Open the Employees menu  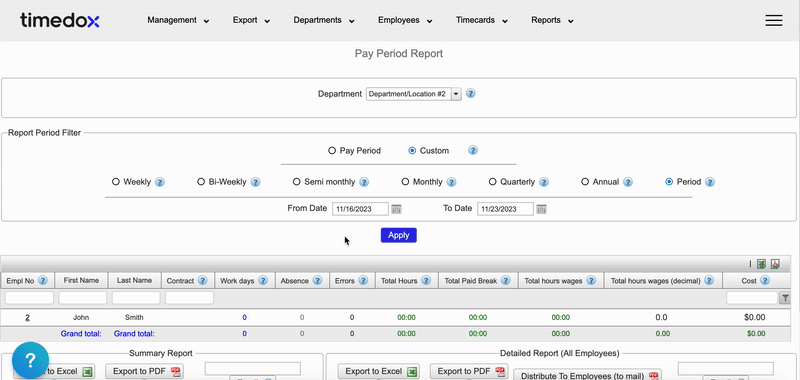(x=405, y=20)
